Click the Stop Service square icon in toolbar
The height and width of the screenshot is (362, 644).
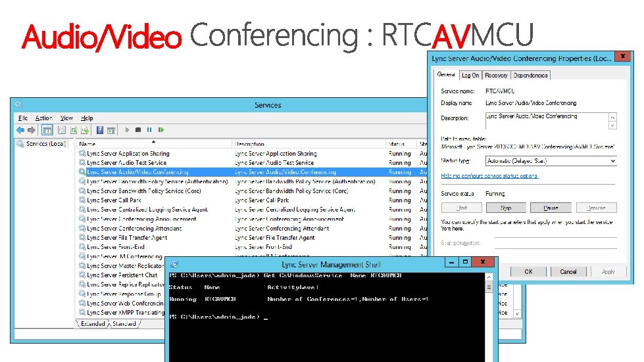pyautogui.click(x=138, y=130)
